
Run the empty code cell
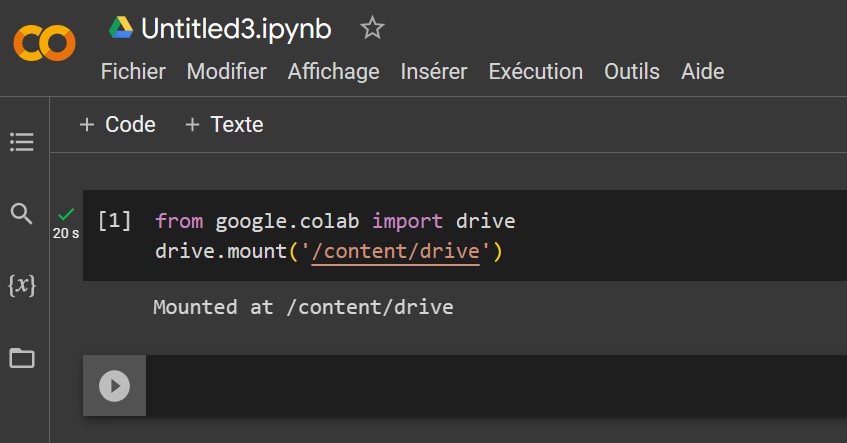(x=115, y=386)
